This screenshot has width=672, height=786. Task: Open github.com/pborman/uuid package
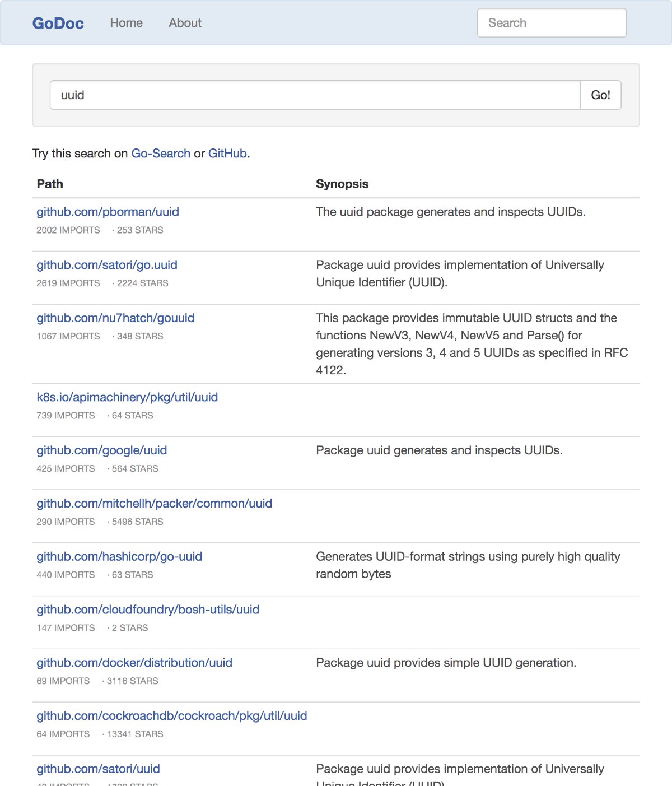tap(108, 212)
